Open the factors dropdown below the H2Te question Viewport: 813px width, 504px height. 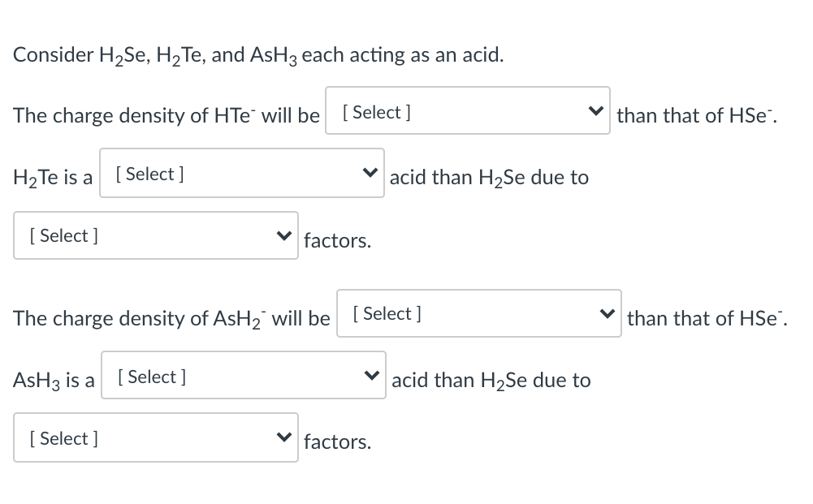tap(155, 235)
